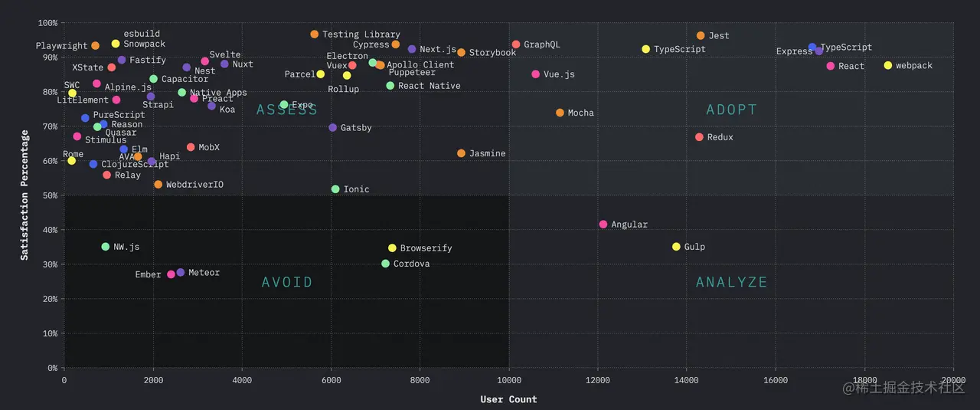Select the NW.js data point
Image resolution: width=980 pixels, height=410 pixels.
106,247
